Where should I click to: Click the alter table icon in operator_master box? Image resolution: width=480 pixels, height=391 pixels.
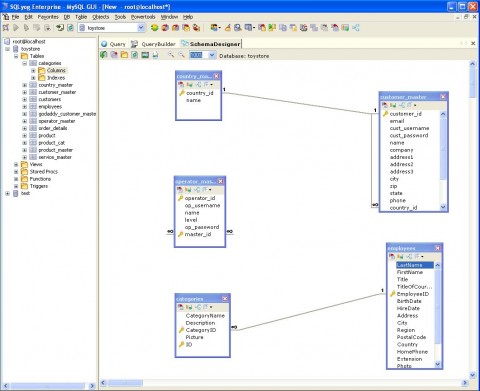[x=180, y=190]
